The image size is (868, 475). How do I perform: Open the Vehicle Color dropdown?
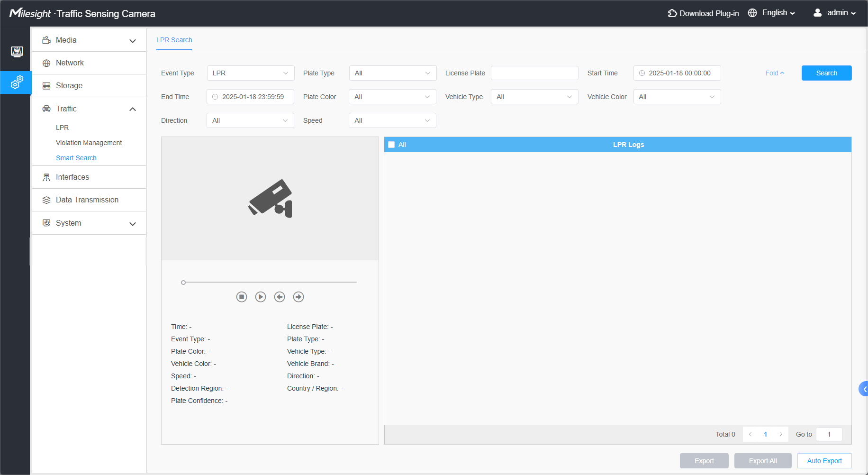point(677,97)
